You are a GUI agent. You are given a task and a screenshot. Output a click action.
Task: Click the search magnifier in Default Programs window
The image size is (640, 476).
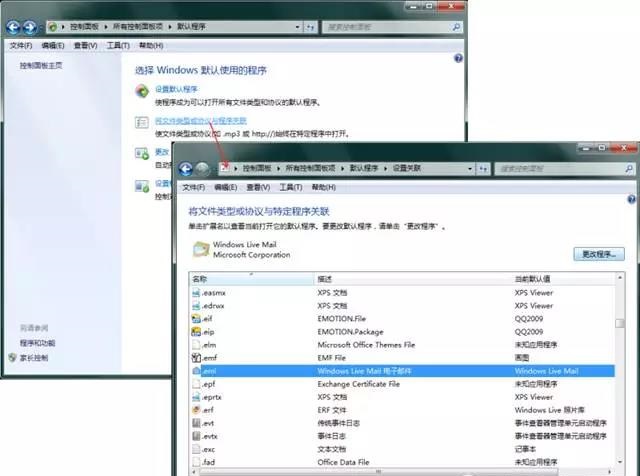point(456,27)
